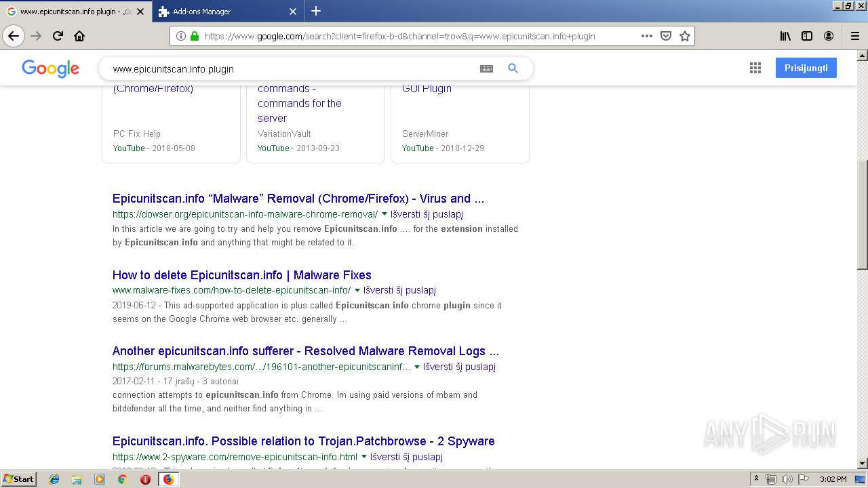Open the Windows Start menu
Screen dimensions: 868x488
click(18, 479)
